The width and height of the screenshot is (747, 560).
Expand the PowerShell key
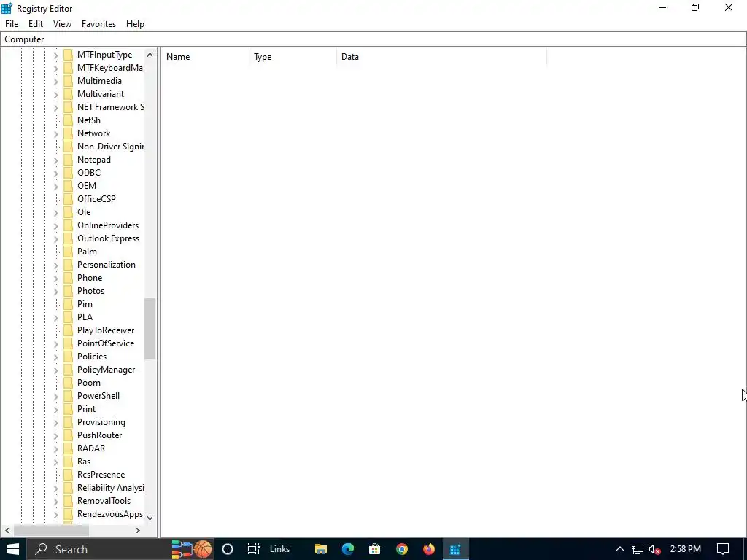(55, 396)
